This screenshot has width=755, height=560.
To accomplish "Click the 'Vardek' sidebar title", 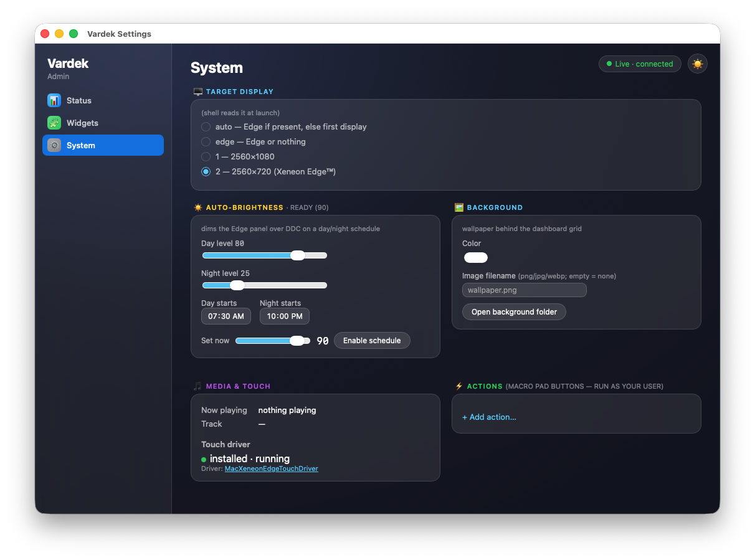I will pyautogui.click(x=68, y=64).
